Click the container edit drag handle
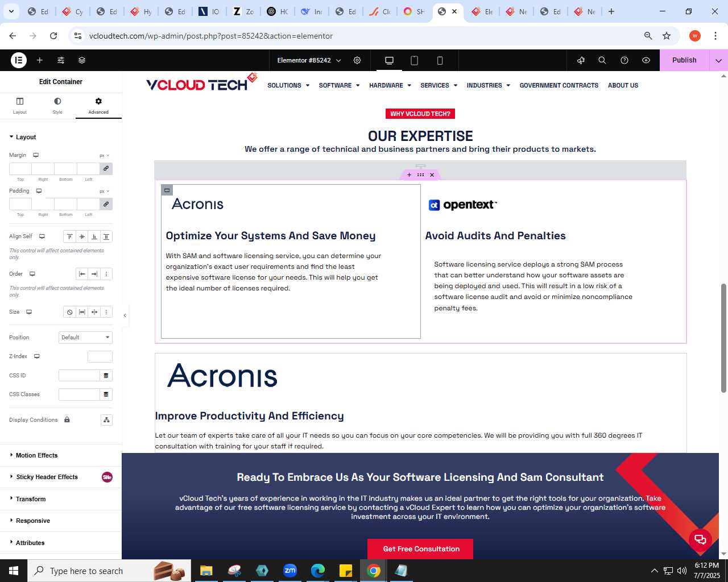This screenshot has width=728, height=582. click(420, 175)
